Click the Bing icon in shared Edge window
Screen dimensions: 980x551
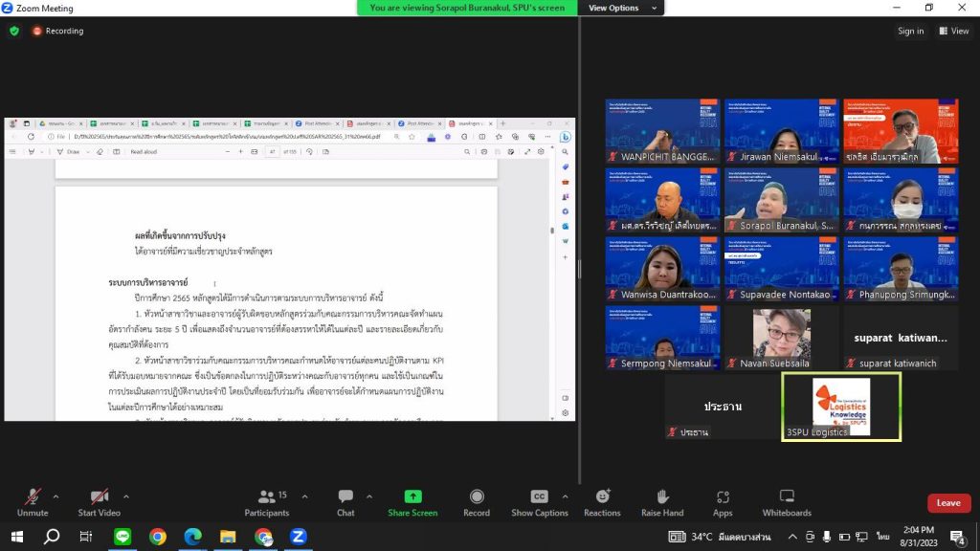coord(565,137)
